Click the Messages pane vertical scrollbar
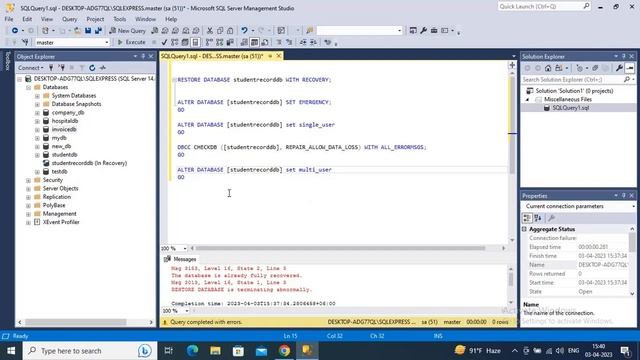Image resolution: width=640 pixels, height=360 pixels. point(511,279)
